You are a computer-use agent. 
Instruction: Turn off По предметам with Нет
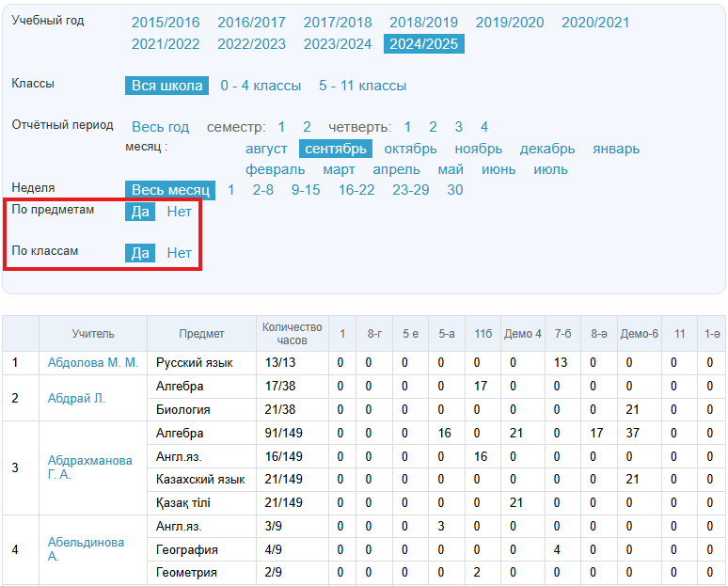[x=179, y=212]
